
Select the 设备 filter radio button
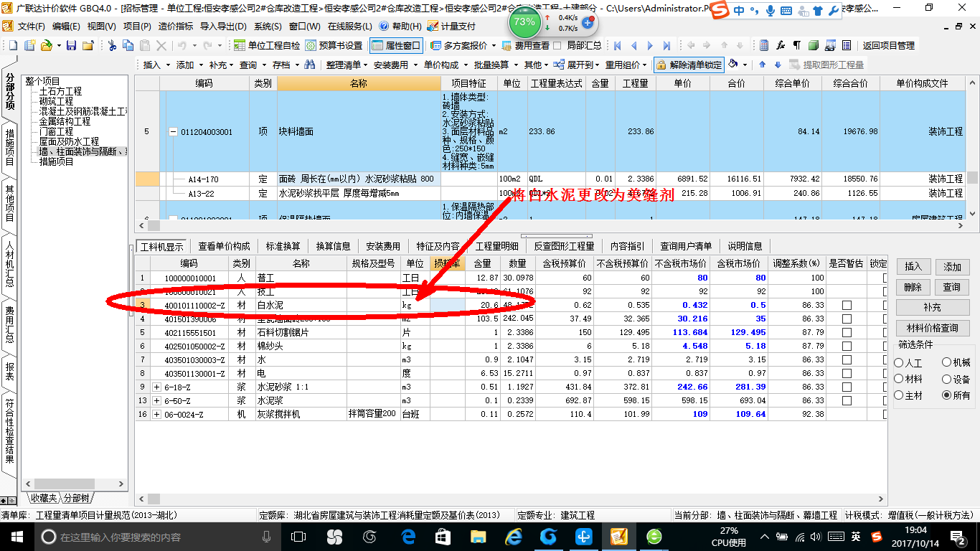click(x=947, y=379)
